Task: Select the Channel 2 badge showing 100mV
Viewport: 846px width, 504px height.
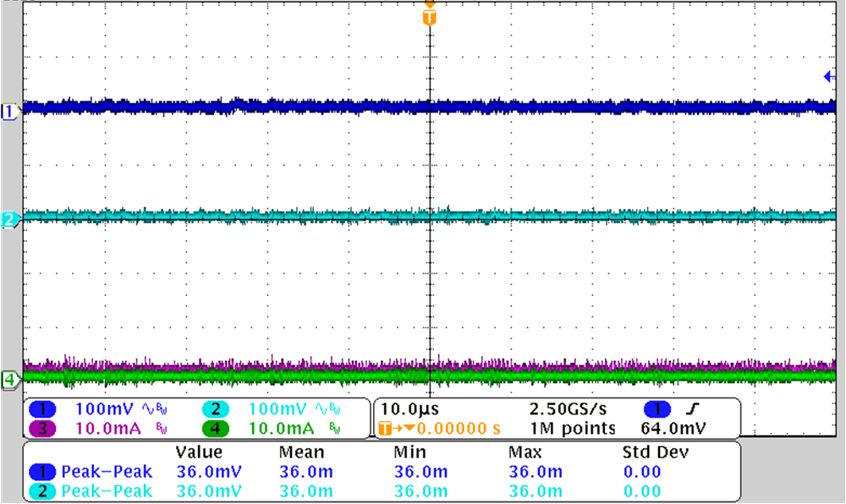Action: (217, 408)
